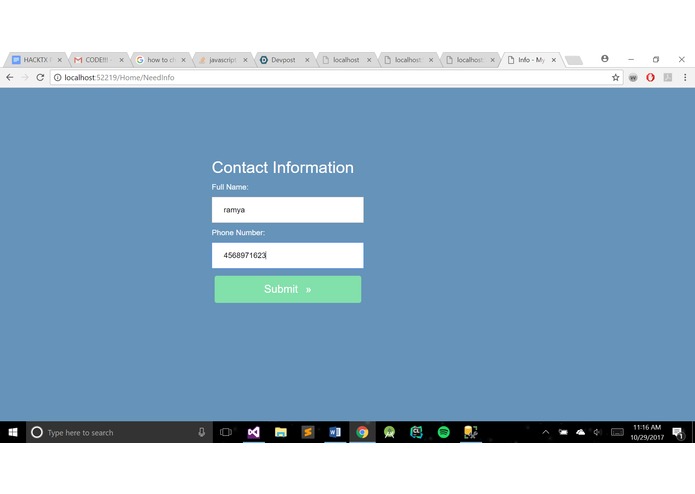695x494 pixels.
Task: Open the Snipping Tool from the taskbar
Action: (471, 432)
